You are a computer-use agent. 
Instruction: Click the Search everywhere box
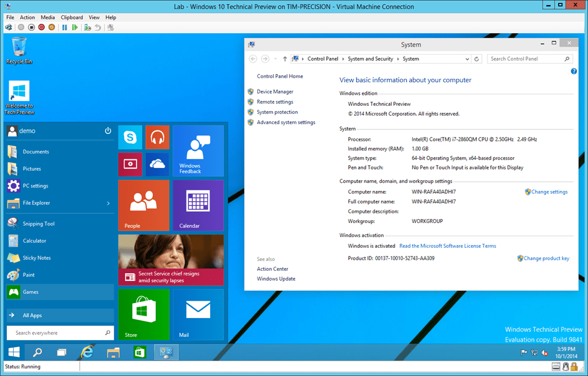click(60, 333)
